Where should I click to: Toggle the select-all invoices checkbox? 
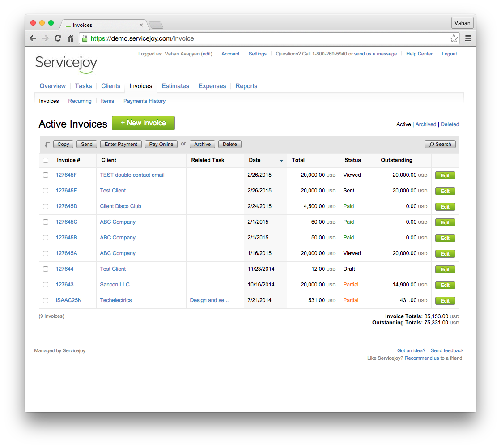[x=46, y=160]
